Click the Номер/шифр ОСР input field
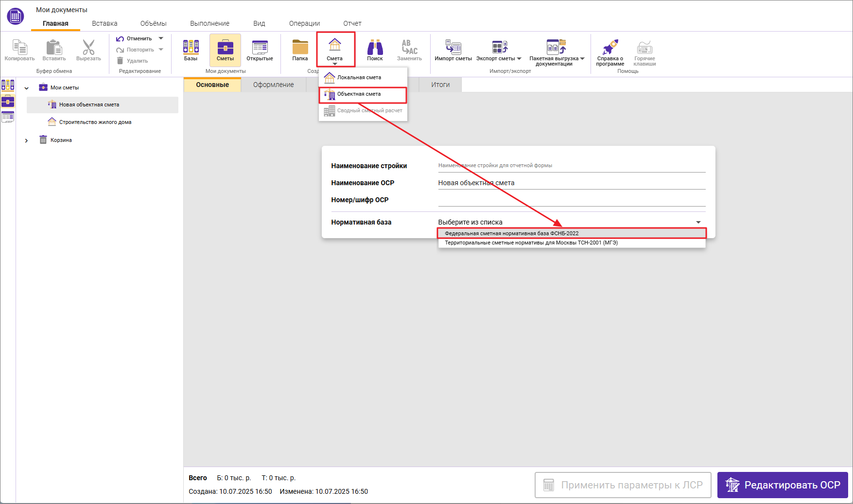 tap(571, 200)
